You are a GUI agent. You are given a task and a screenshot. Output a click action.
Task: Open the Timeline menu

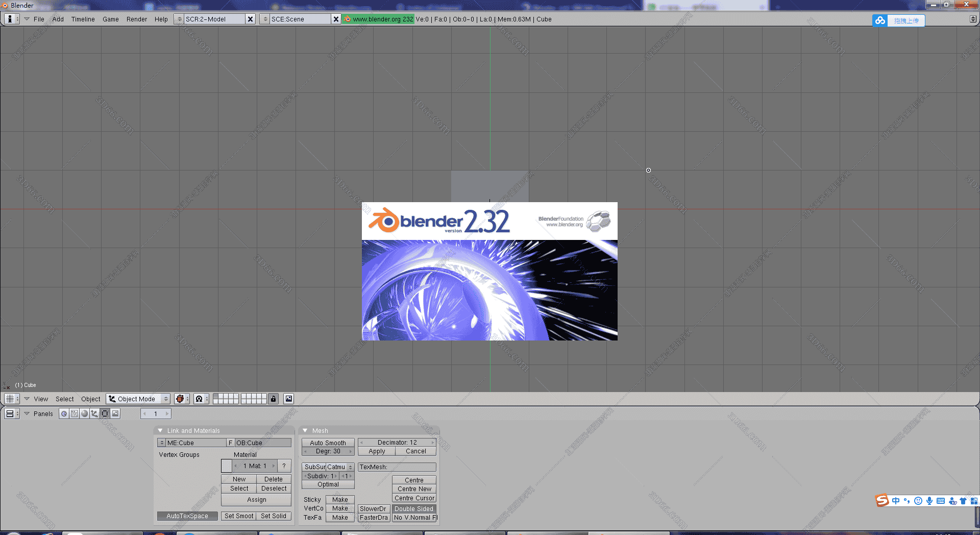(83, 19)
